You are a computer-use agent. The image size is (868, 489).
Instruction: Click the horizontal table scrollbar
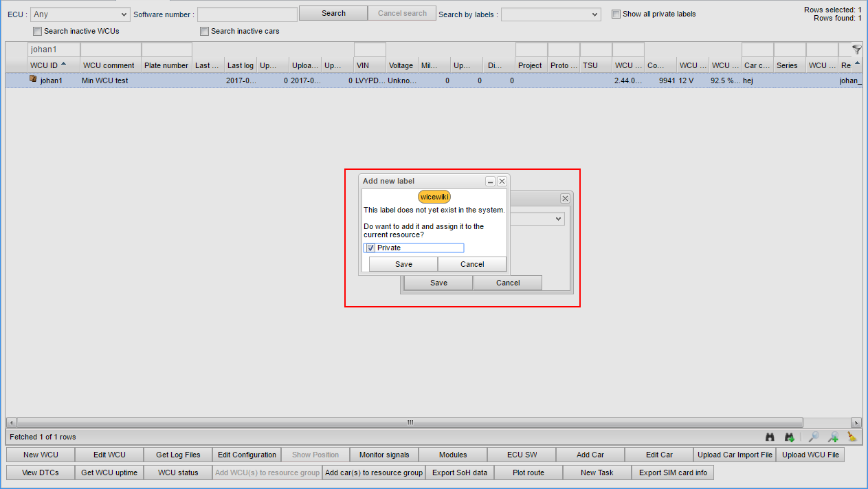click(410, 422)
